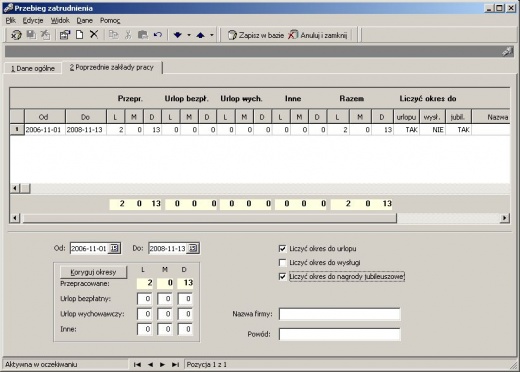Open the Dane menu

[x=85, y=21]
